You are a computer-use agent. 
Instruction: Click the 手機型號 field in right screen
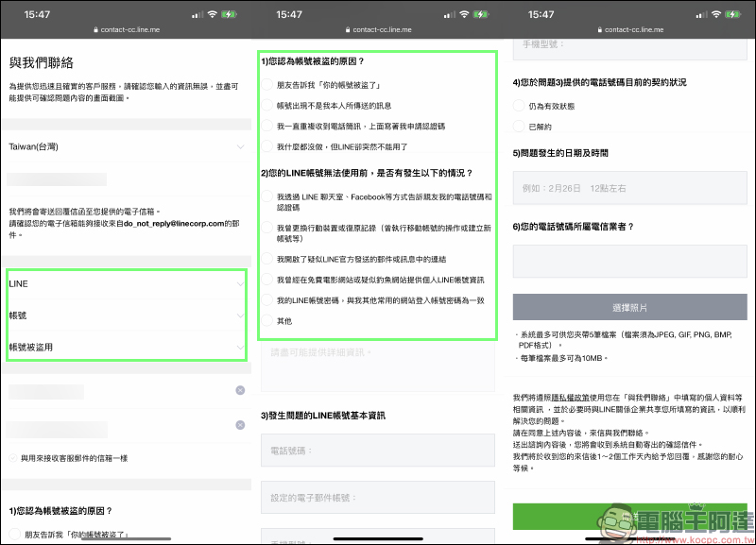(x=630, y=50)
